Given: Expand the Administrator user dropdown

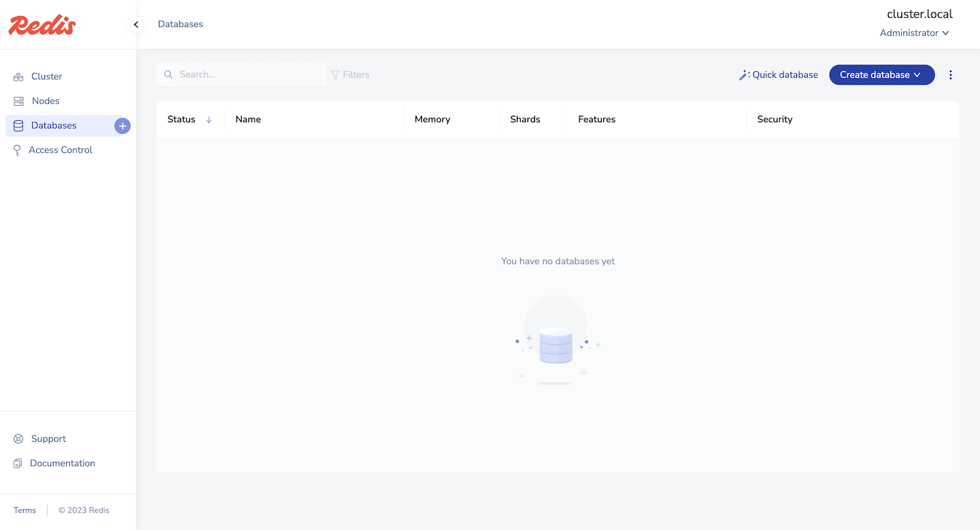Looking at the screenshot, I should pyautogui.click(x=914, y=33).
